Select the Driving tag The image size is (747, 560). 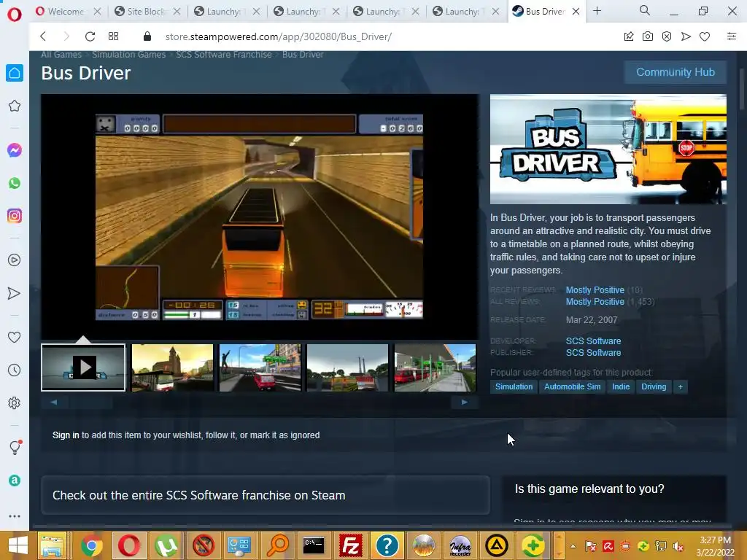(654, 386)
